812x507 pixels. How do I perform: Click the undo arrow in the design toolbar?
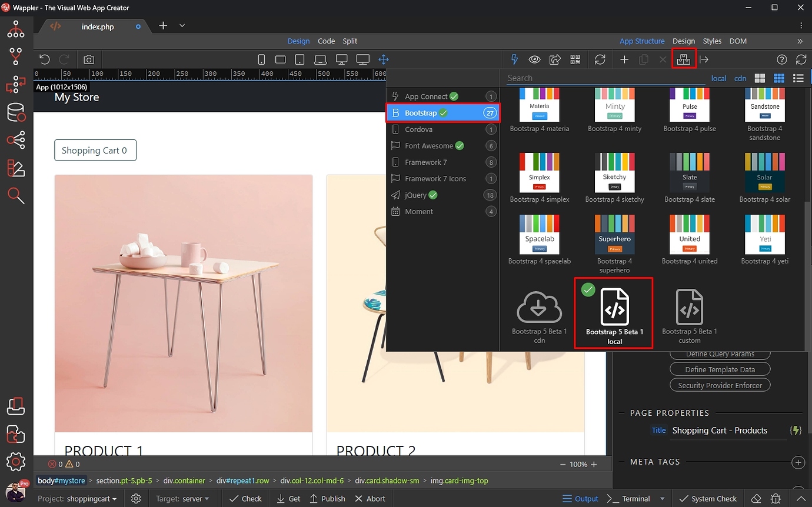coord(45,59)
